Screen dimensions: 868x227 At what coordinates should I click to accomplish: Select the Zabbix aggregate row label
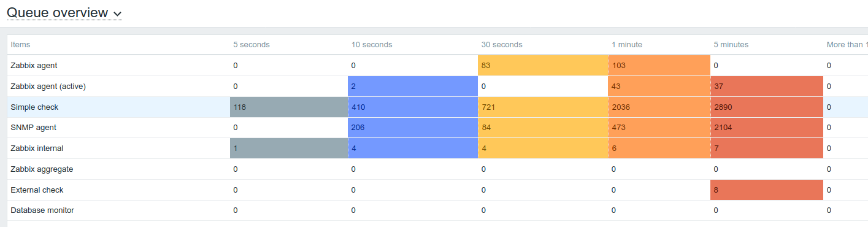tap(42, 169)
